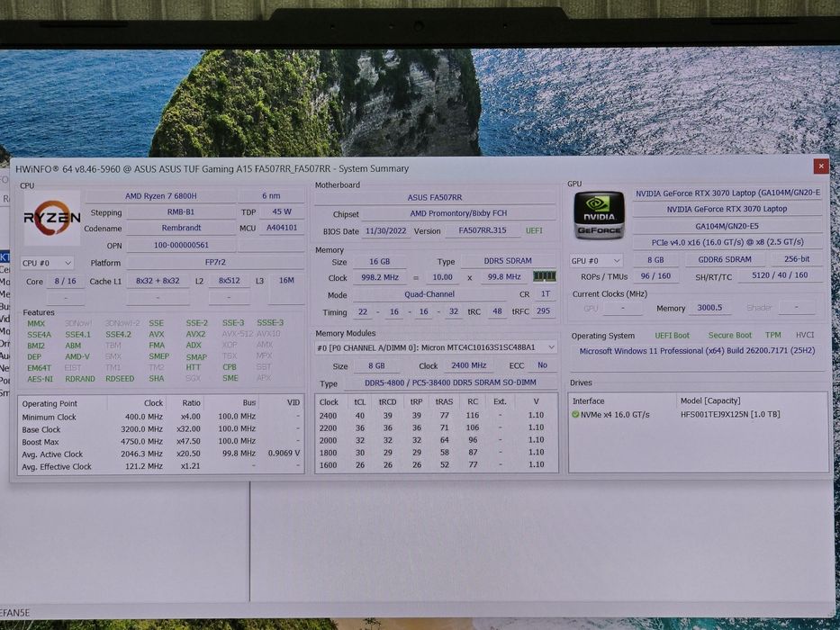This screenshot has height=630, width=840.
Task: Click the GDDR6 SDRAM field
Action: (724, 259)
